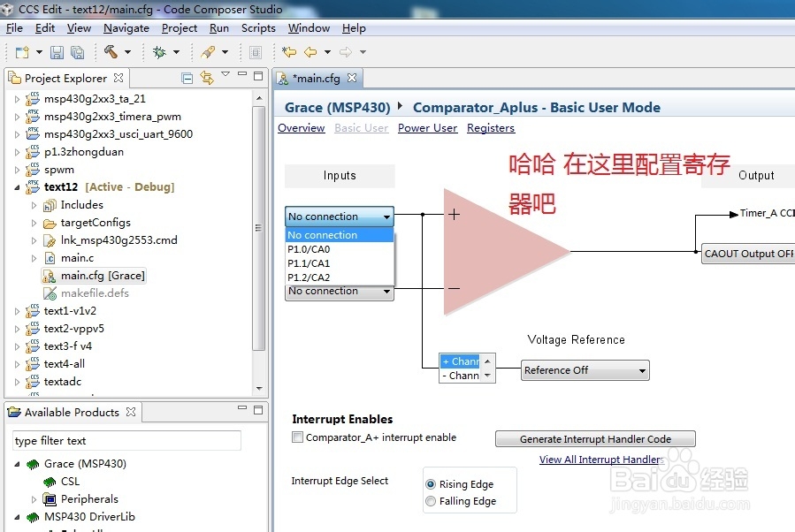The image size is (795, 532).
Task: Click the Build hammer icon
Action: pos(111,51)
